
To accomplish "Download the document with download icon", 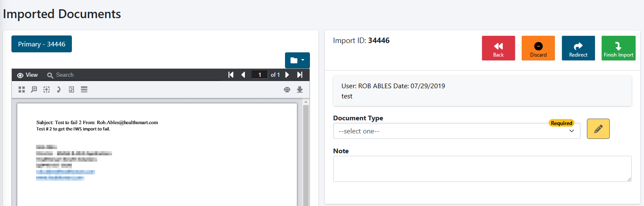I will [300, 89].
